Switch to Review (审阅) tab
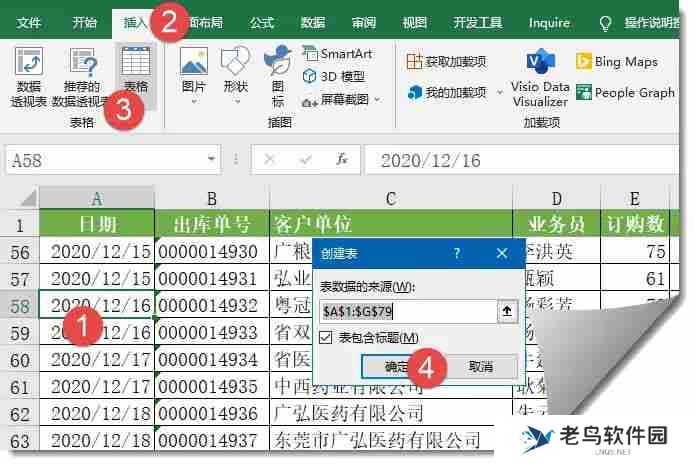The height and width of the screenshot is (465, 694). coord(364,23)
